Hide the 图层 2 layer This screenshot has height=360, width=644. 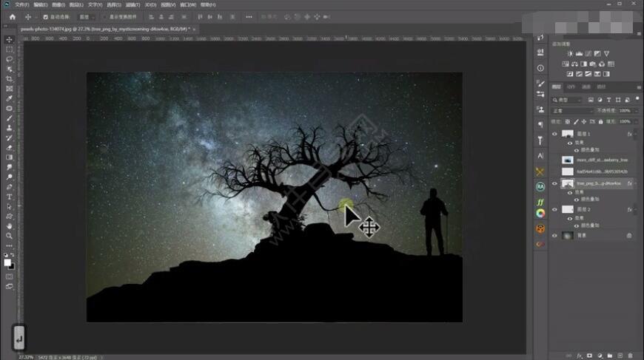tap(554, 209)
